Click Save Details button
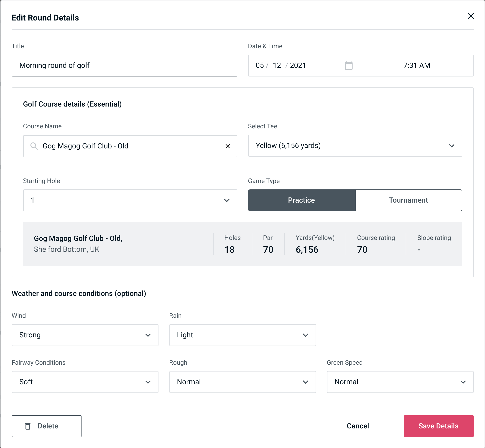The image size is (485, 448). [438, 426]
